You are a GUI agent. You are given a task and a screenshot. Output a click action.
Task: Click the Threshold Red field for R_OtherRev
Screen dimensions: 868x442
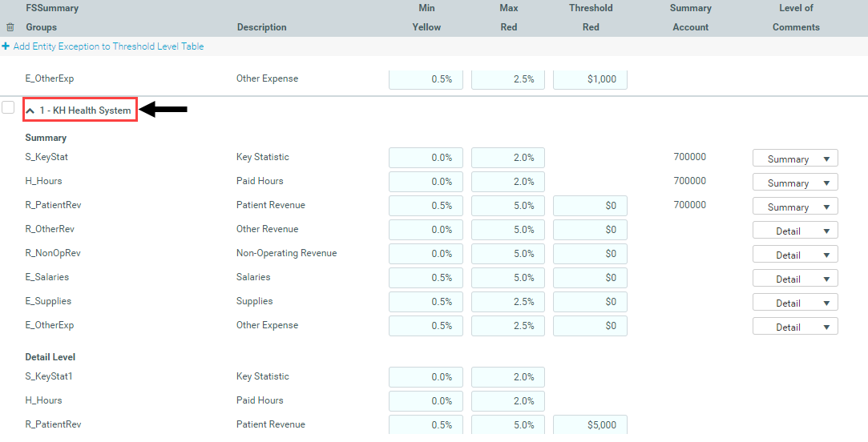tap(590, 230)
